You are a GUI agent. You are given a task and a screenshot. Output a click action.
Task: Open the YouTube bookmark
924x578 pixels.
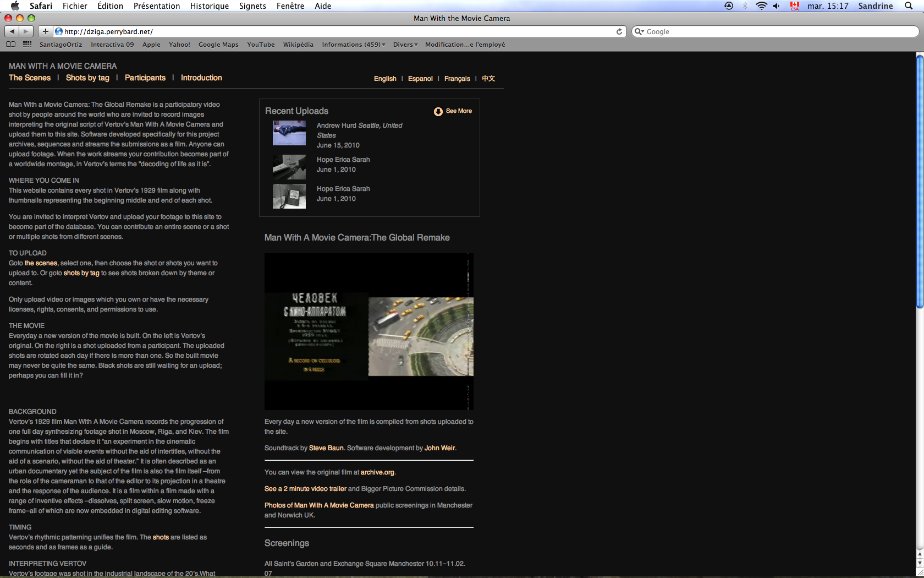(x=261, y=45)
